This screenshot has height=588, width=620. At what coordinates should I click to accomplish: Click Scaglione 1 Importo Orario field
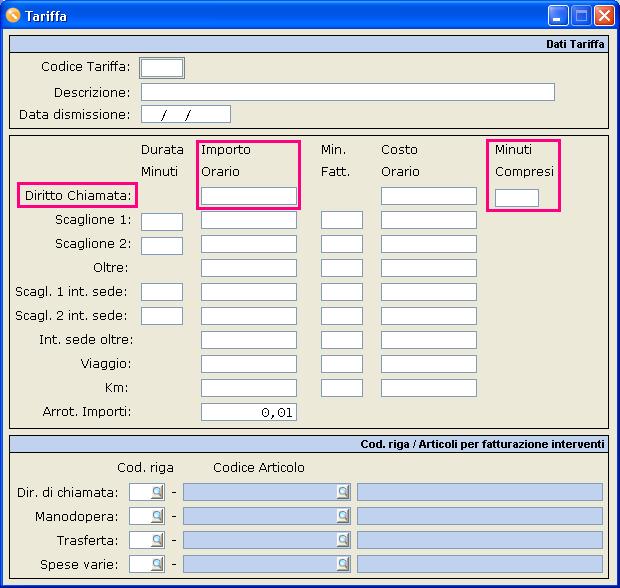coord(249,220)
